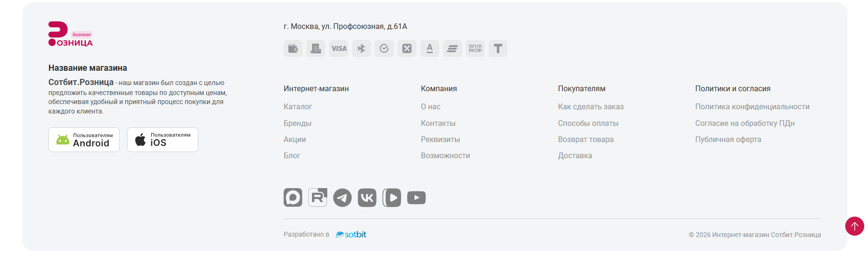Open the YouTube social icon
Screen dimensions: 868x257
click(416, 198)
